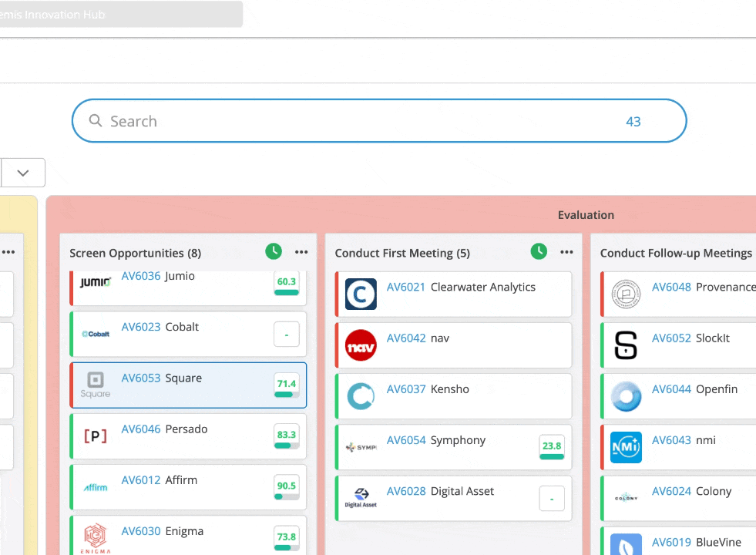
Task: Click the Clearwater Analytics C logo
Action: 361,294
